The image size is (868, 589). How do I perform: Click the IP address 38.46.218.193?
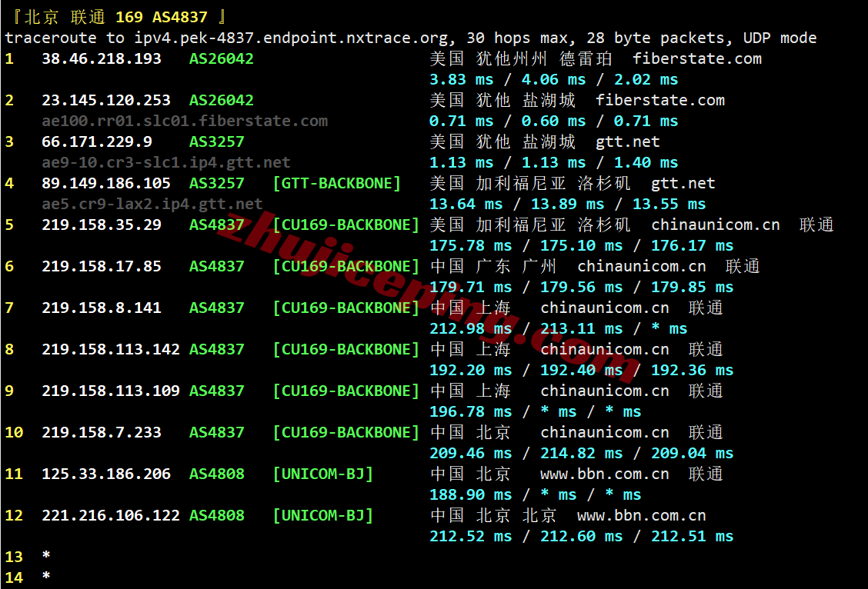[x=102, y=58]
